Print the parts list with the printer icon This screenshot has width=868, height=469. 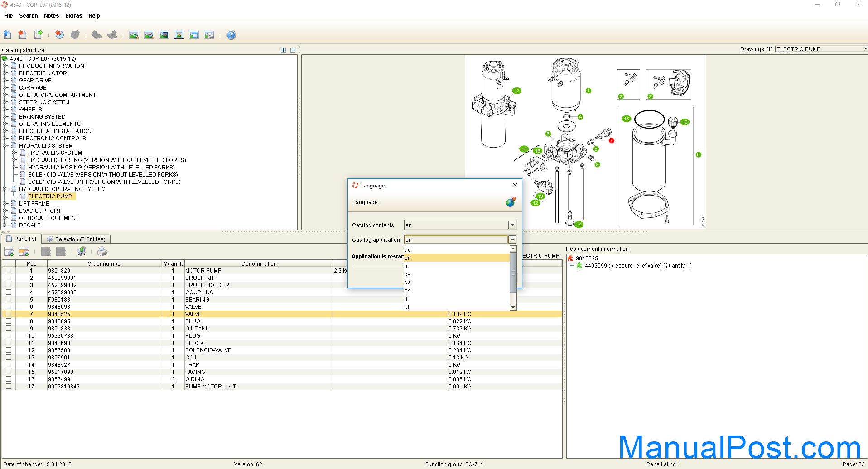[103, 251]
